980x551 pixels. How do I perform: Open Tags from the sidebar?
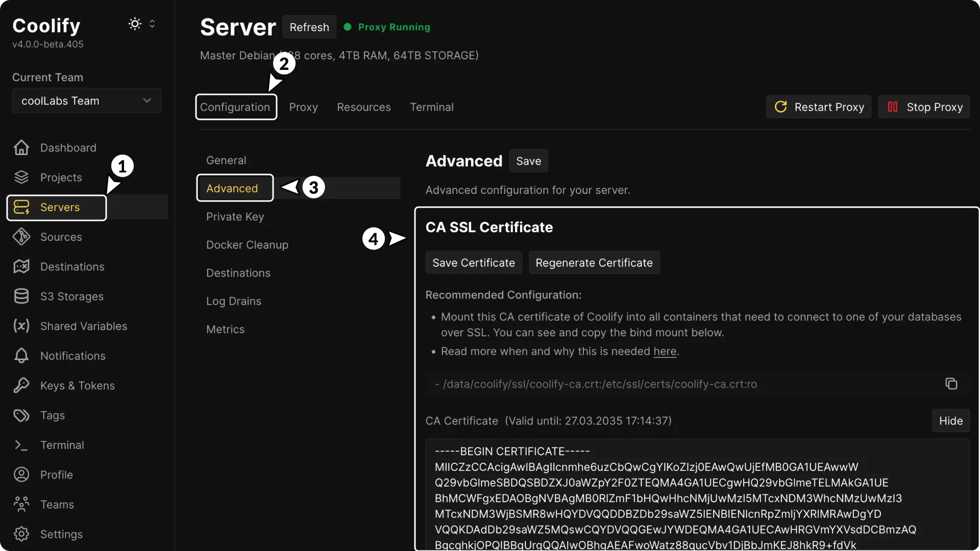point(53,415)
